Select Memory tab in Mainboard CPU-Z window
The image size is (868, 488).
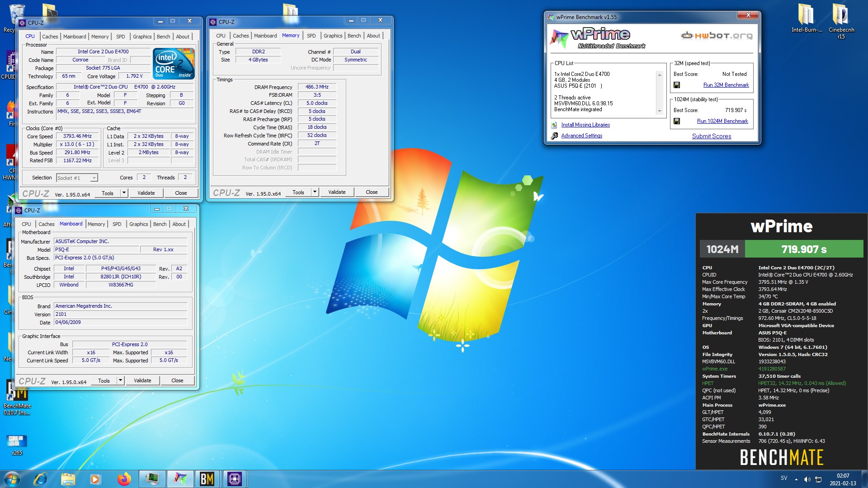click(96, 224)
